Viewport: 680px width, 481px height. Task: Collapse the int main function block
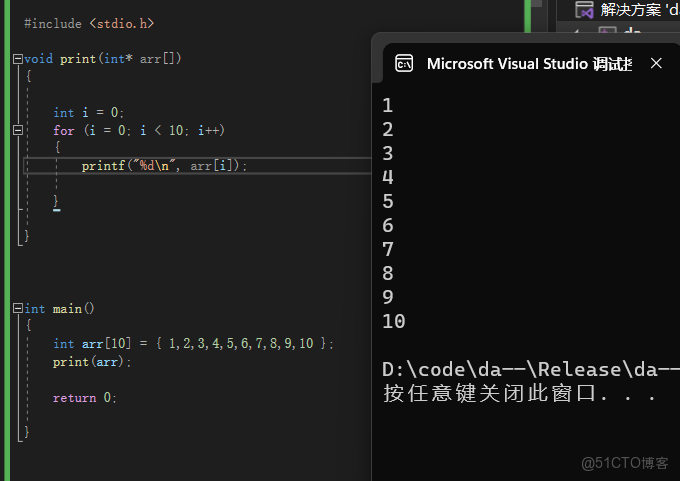18,309
